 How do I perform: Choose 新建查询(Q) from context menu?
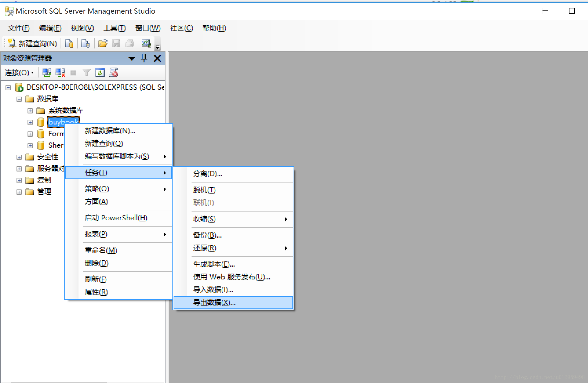(x=119, y=144)
